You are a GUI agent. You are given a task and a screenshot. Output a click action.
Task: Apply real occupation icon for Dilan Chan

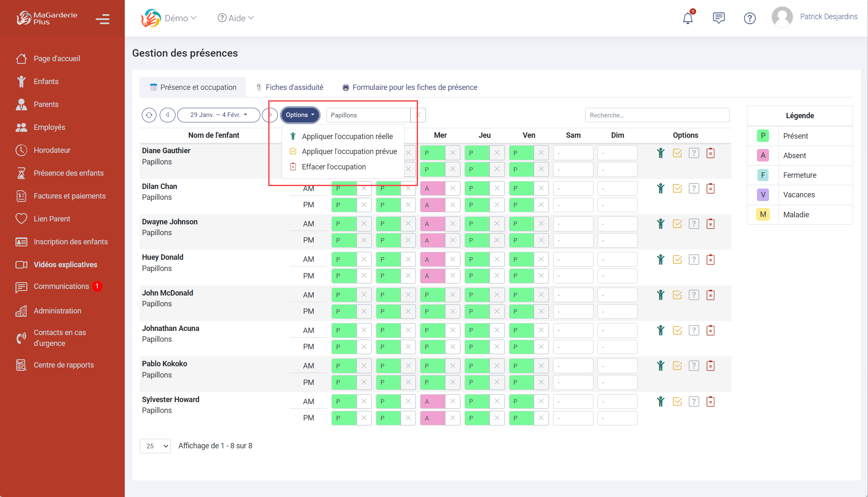[x=660, y=189]
